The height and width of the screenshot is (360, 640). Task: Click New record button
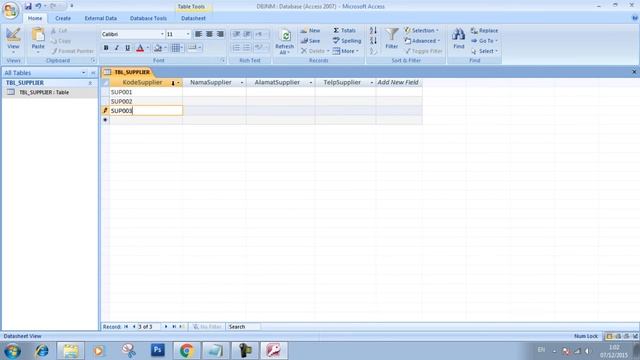(x=311, y=31)
